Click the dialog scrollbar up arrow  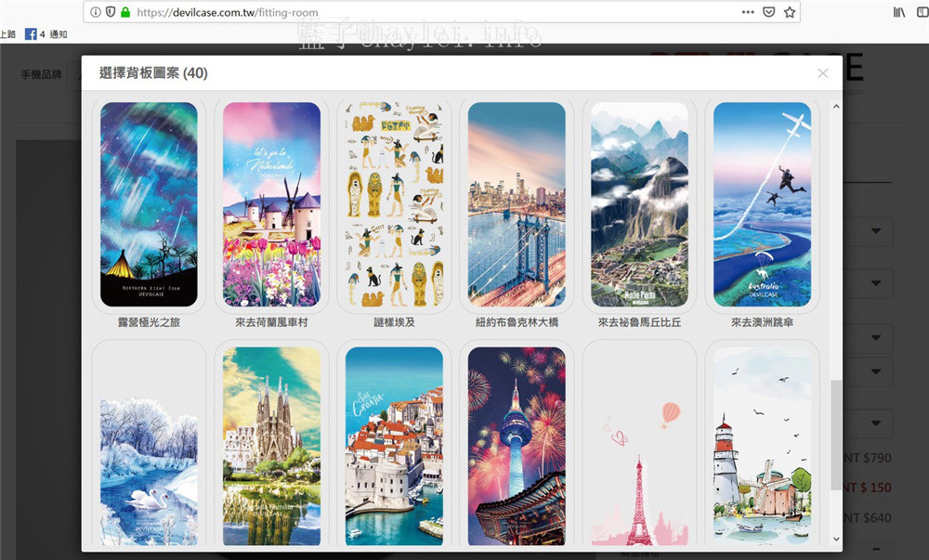pos(836,107)
